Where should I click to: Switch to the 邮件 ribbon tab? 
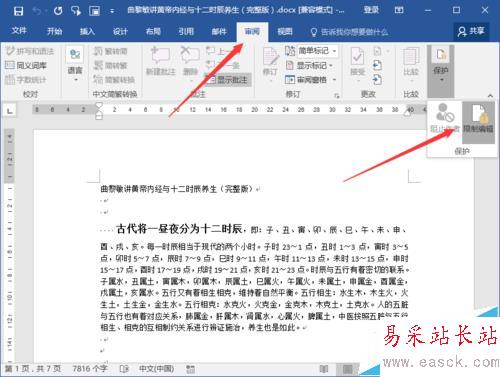tap(219, 31)
